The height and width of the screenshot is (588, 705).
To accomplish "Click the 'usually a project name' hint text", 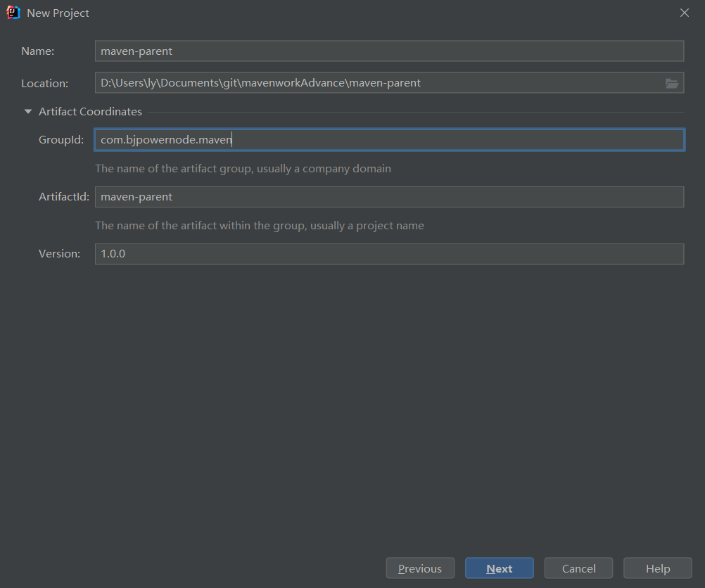I will (367, 226).
